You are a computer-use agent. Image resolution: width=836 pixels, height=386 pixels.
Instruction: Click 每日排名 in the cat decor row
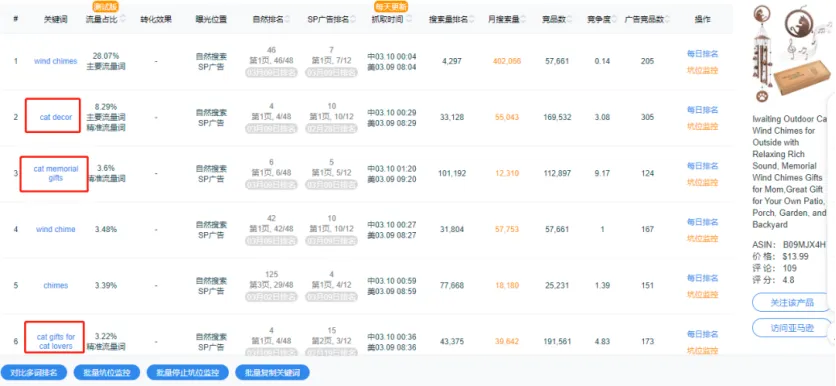point(702,110)
